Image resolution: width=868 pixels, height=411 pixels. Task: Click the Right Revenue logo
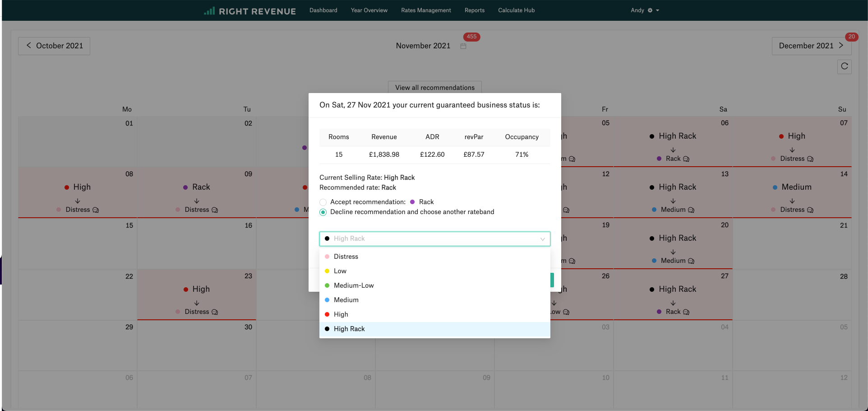[x=250, y=11]
